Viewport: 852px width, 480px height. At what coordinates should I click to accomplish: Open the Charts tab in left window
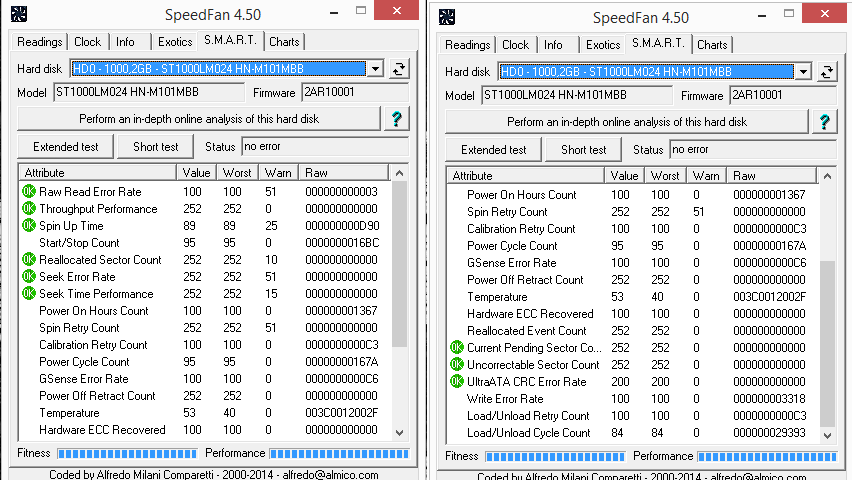tap(284, 42)
